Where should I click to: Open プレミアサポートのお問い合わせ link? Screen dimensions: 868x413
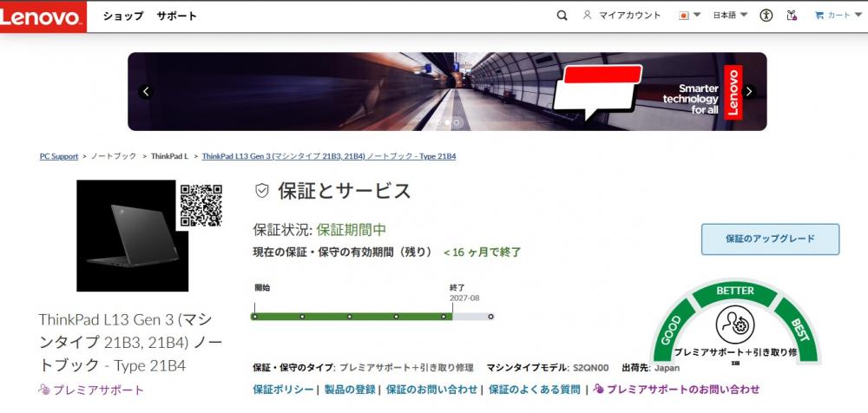click(x=683, y=390)
